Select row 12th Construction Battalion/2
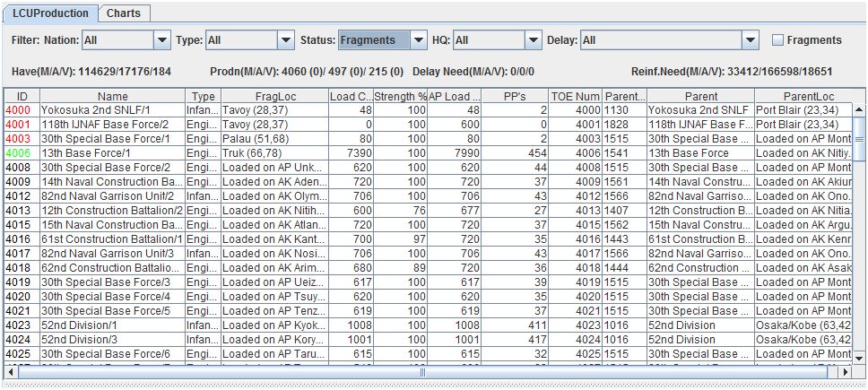Screen dimensions: 868x390 [x=428, y=211]
